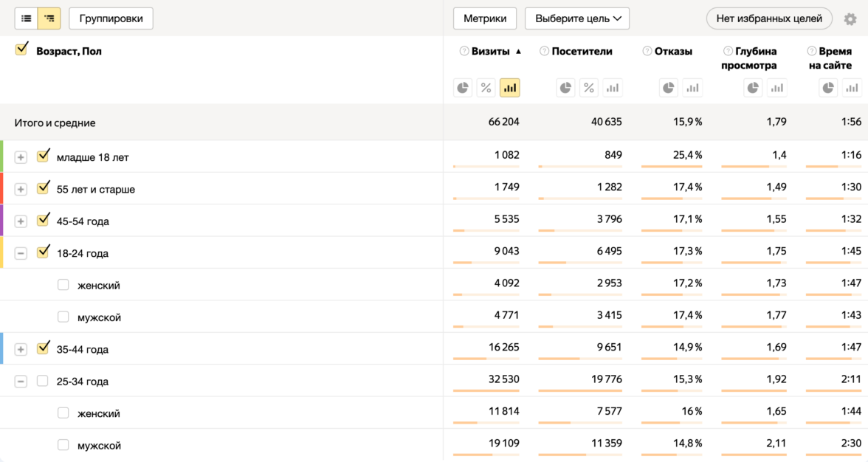Click the Метрики button
The image size is (868, 462).
[x=485, y=18]
